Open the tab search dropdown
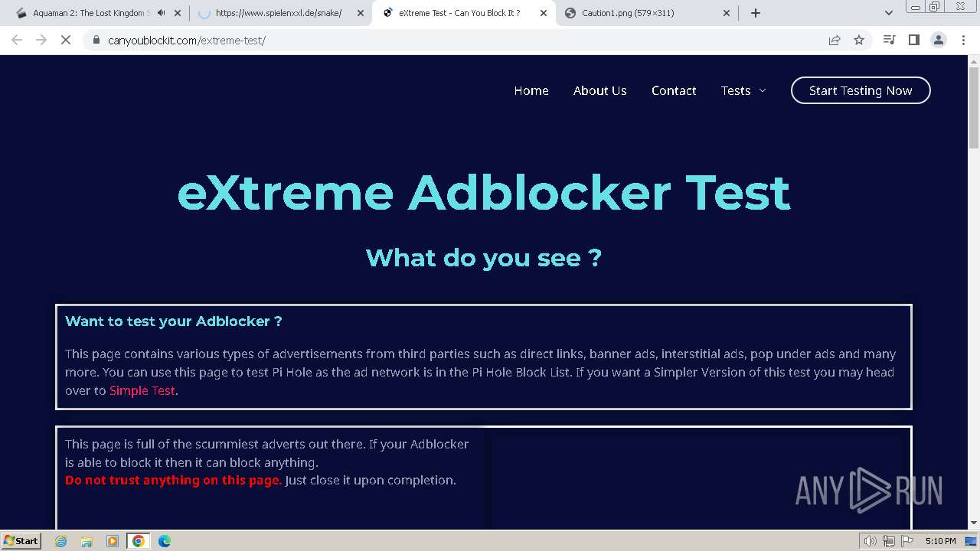980x551 pixels. 889,13
